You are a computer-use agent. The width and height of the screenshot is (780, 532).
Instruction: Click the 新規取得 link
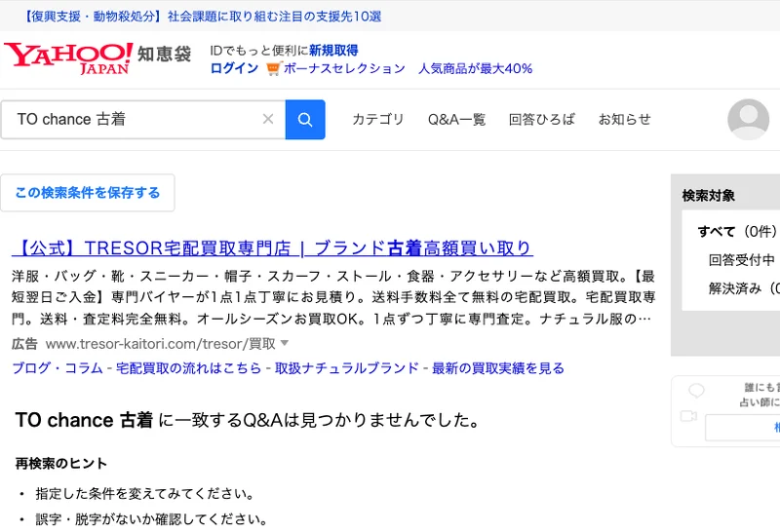[x=333, y=51]
